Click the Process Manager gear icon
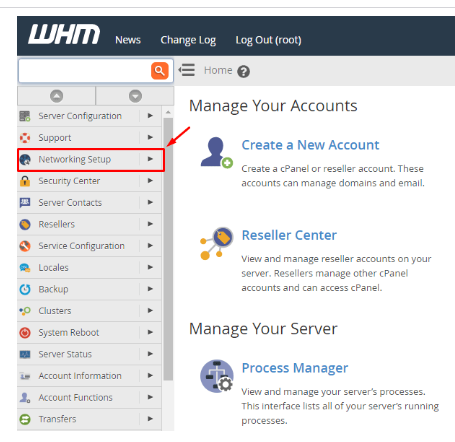Viewport: 455px width, 442px height. (217, 376)
